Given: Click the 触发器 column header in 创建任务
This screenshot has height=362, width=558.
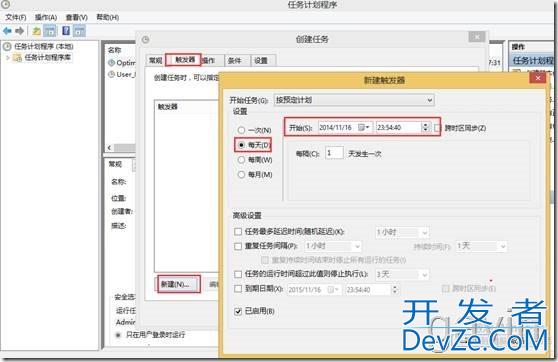Looking at the screenshot, I should coord(167,107).
